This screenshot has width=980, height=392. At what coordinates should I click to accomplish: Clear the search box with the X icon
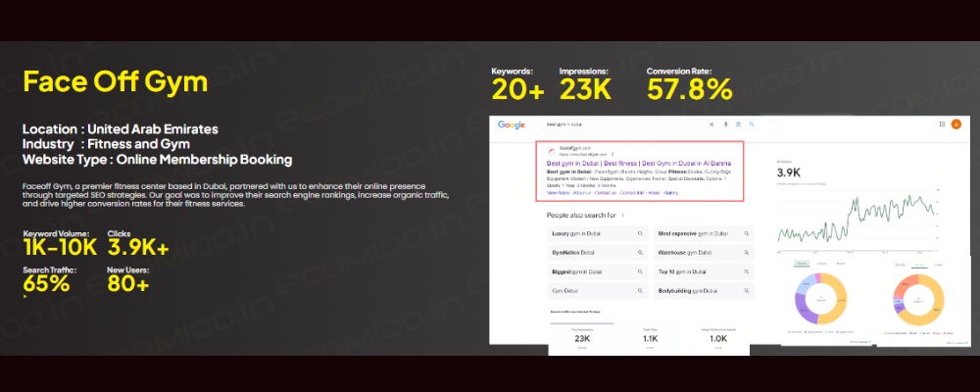click(710, 124)
